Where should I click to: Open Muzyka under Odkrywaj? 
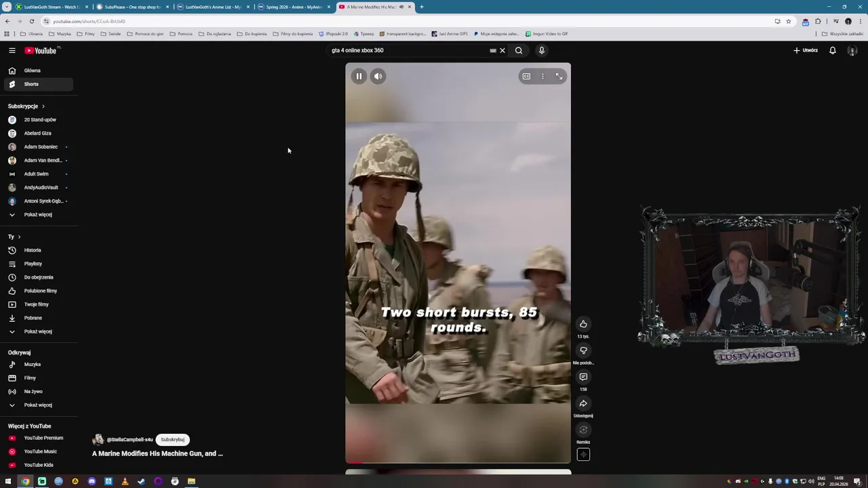coord(38,365)
